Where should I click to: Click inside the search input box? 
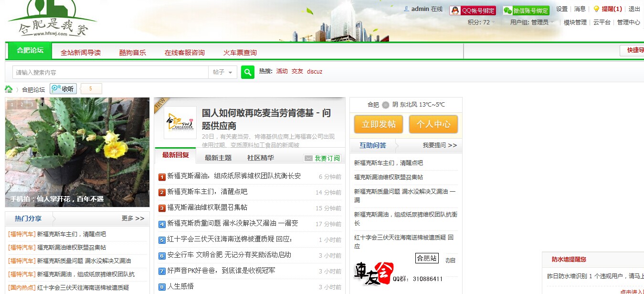110,72
